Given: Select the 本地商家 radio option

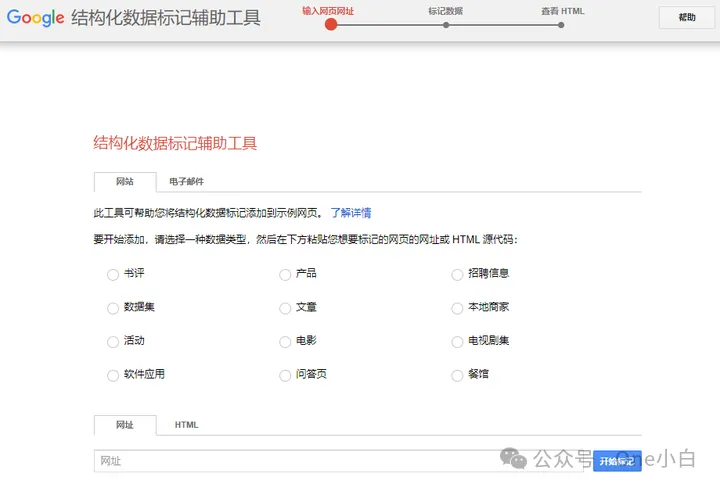Looking at the screenshot, I should click(x=457, y=308).
